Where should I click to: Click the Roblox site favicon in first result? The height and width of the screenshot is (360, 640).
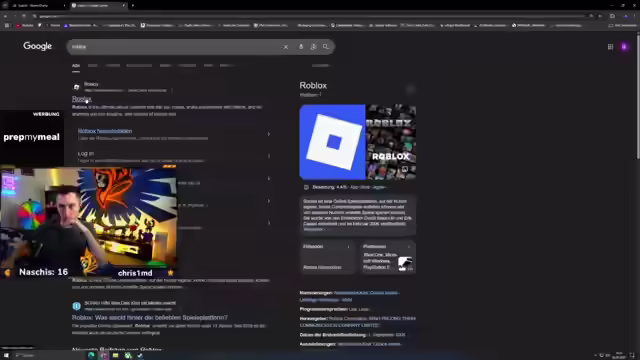[76, 87]
